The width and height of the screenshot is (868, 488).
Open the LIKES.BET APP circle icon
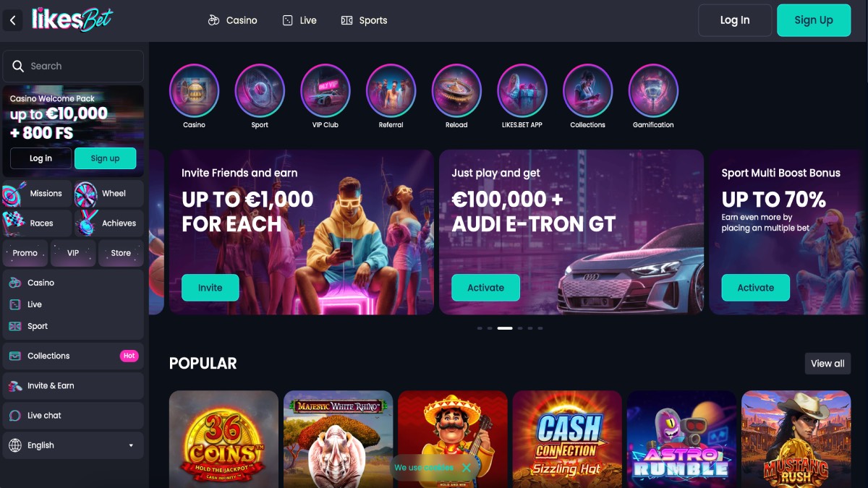522,90
